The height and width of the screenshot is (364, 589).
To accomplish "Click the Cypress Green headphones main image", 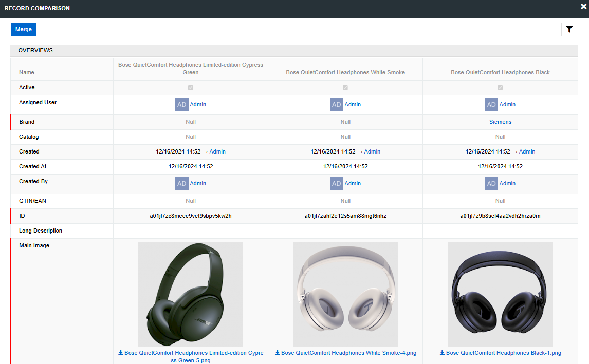I will (191, 294).
